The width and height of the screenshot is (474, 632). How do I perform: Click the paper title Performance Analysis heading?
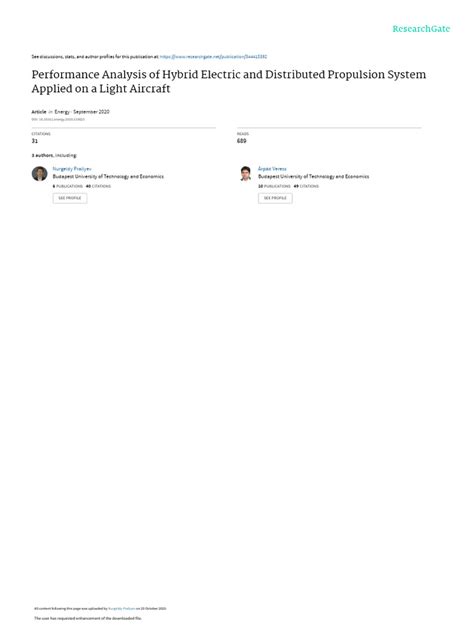229,81
